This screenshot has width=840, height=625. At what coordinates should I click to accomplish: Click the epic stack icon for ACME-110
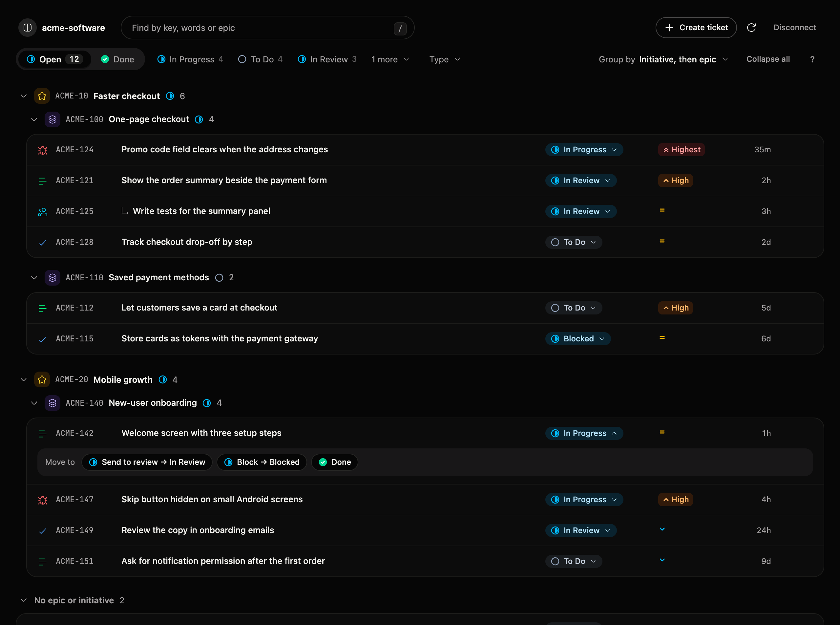[52, 278]
